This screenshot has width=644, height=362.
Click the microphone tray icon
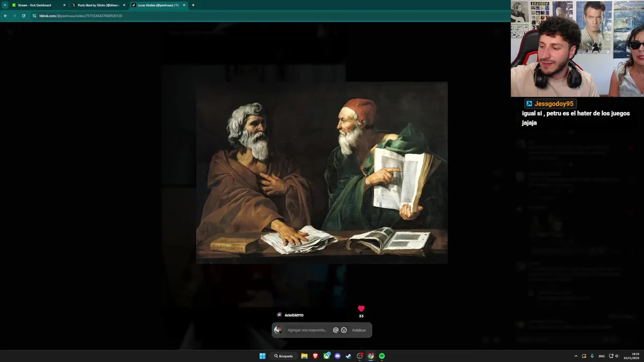click(x=592, y=356)
